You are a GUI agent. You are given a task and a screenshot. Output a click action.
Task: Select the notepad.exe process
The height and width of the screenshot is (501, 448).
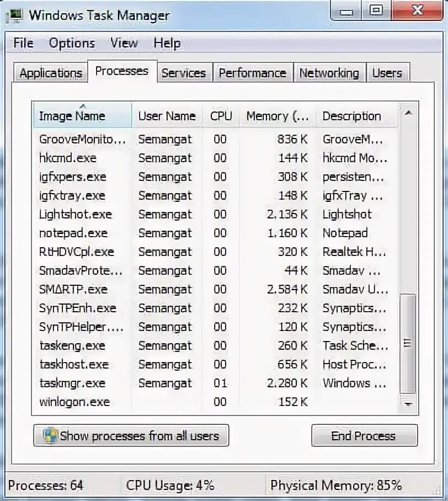(216, 233)
